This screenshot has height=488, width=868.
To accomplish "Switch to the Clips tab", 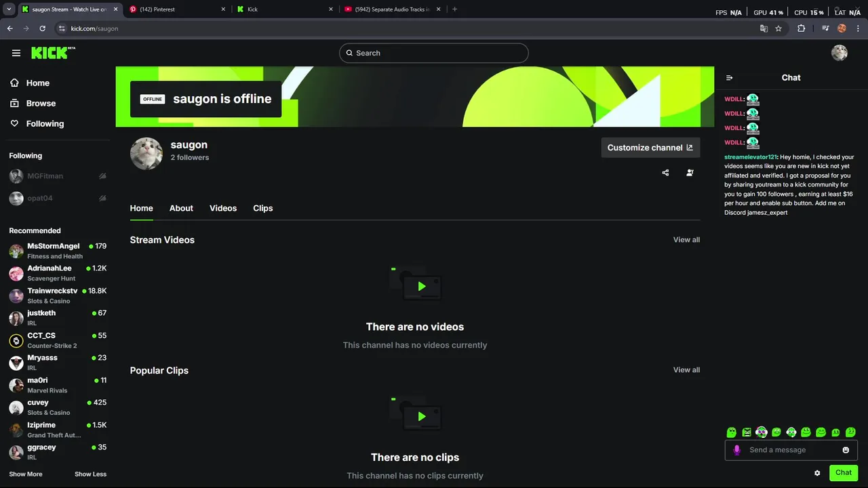I will [263, 208].
